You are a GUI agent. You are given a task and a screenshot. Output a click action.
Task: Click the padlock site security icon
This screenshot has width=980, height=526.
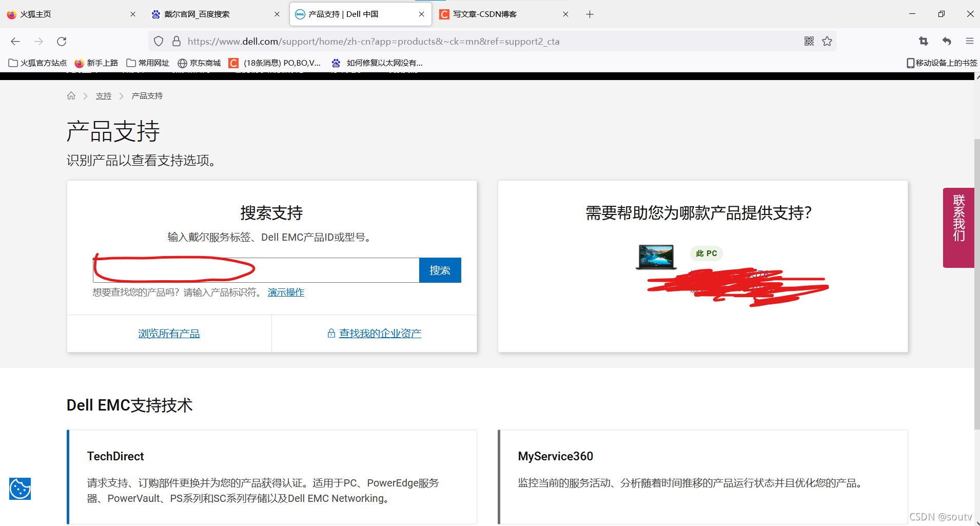(x=177, y=41)
